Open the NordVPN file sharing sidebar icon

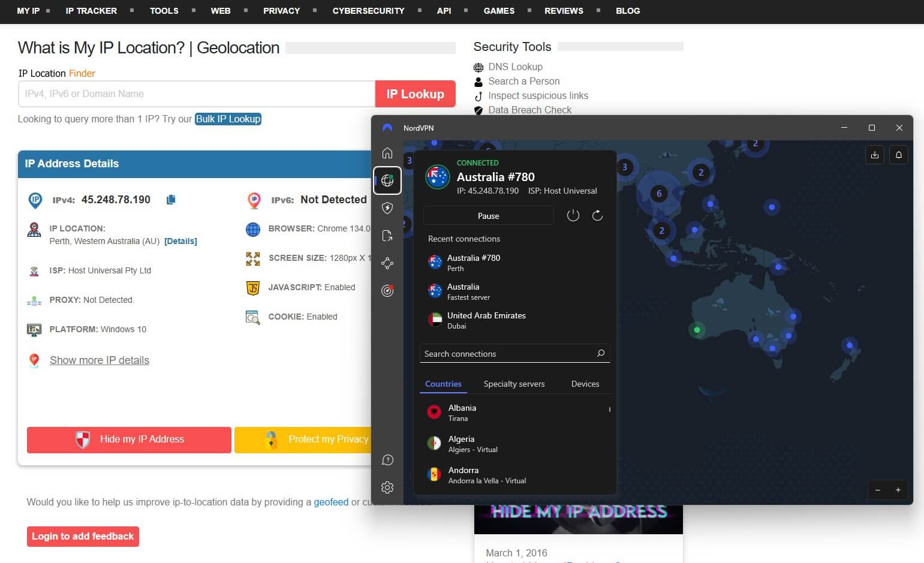point(387,236)
